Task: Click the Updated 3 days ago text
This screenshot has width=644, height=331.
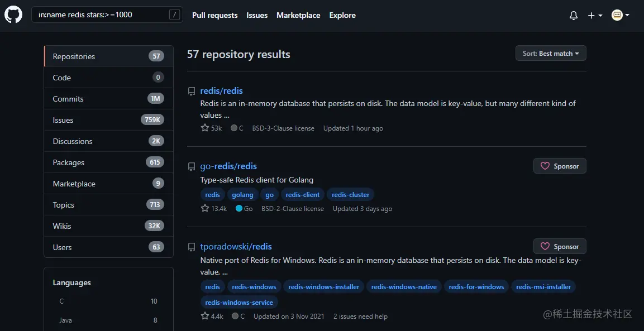Action: [x=362, y=209]
